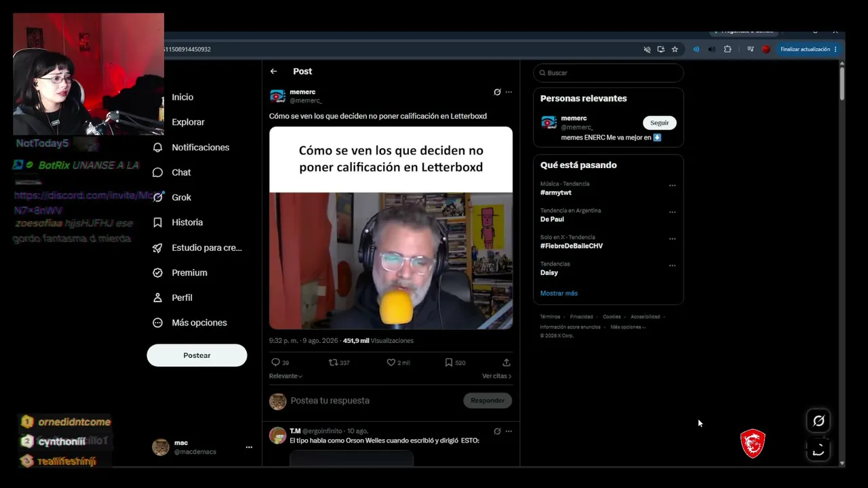868x488 pixels.
Task: Click the install app icon in address bar
Action: [x=660, y=49]
